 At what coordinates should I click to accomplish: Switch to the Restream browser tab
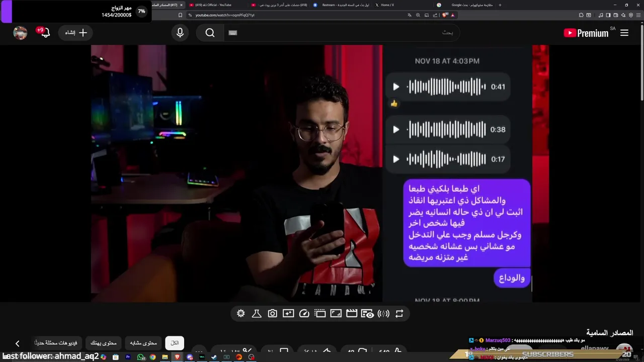pos(342,5)
